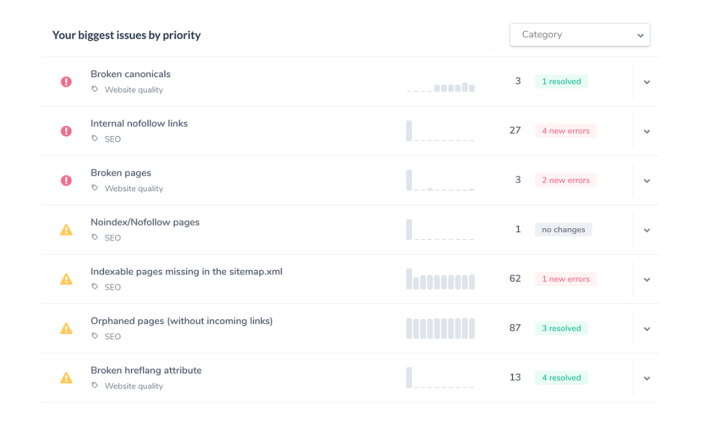This screenshot has height=440, width=709.
Task: Click the red error icon for Broken canonicals
Action: [66, 82]
